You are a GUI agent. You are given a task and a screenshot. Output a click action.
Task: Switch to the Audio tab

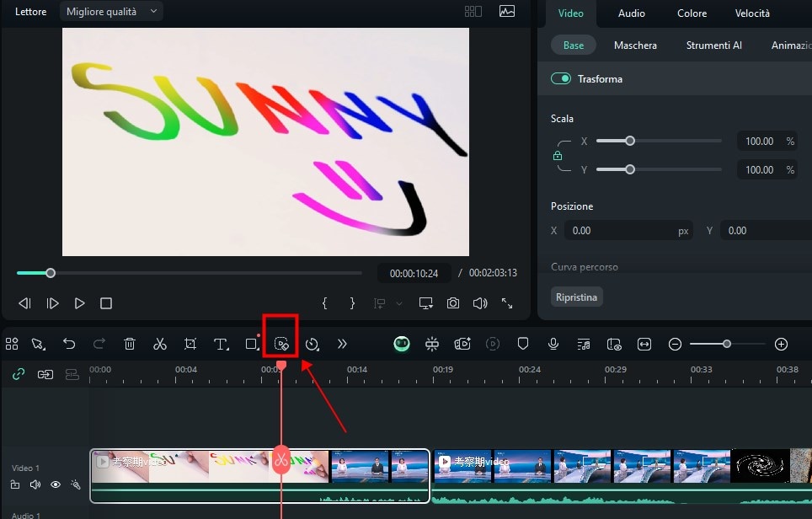pyautogui.click(x=631, y=13)
